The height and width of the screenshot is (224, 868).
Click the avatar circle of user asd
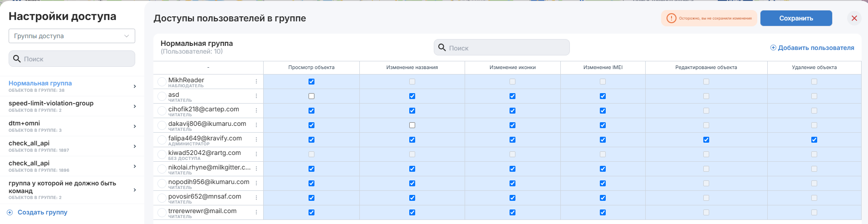pyautogui.click(x=162, y=96)
